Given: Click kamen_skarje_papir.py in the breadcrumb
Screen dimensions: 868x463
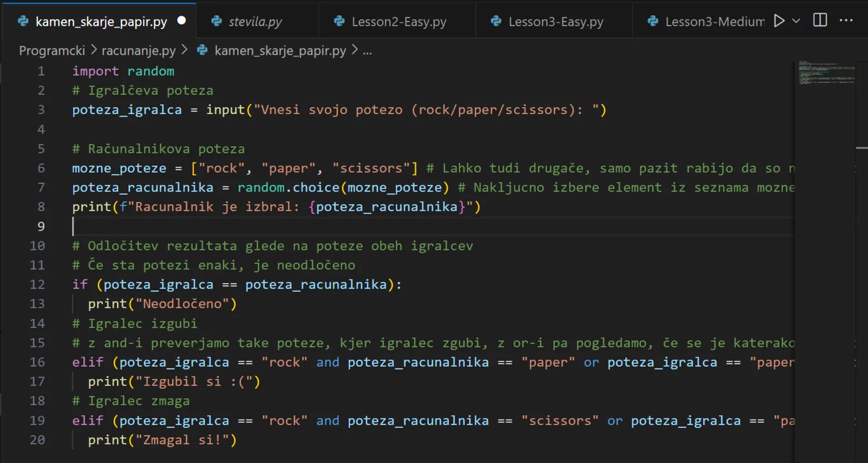Looking at the screenshot, I should point(280,51).
